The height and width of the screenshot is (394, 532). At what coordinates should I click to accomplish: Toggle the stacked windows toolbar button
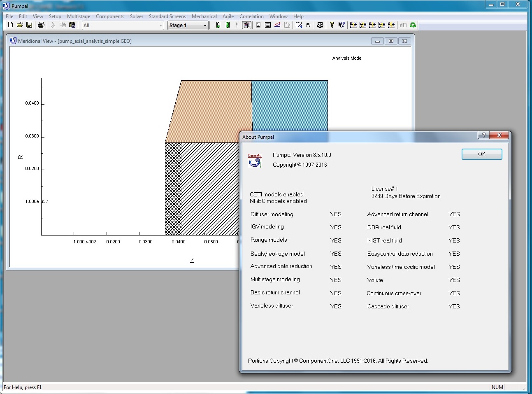pos(247,25)
